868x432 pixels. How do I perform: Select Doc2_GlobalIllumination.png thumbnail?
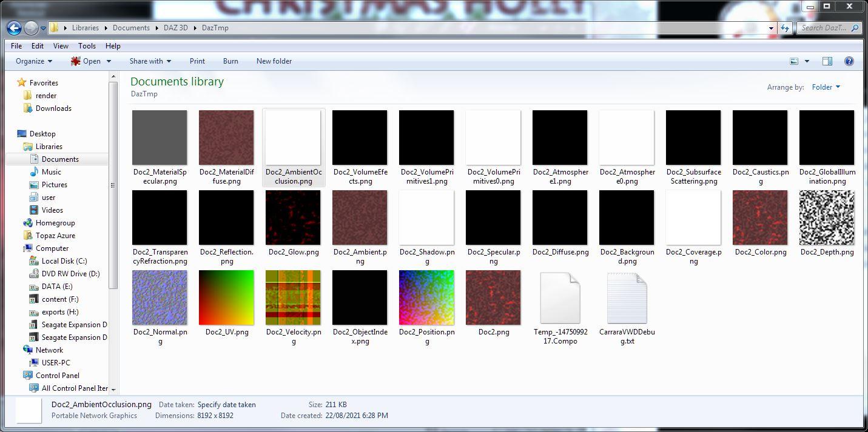point(827,138)
